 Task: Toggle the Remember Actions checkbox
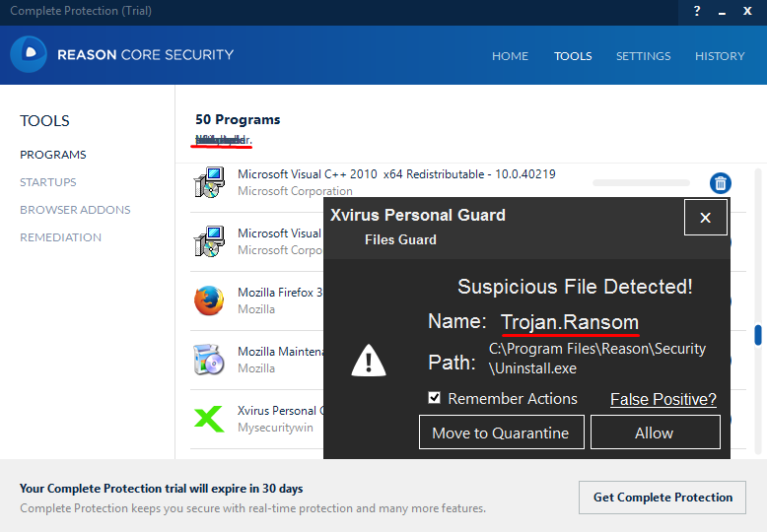pos(435,398)
